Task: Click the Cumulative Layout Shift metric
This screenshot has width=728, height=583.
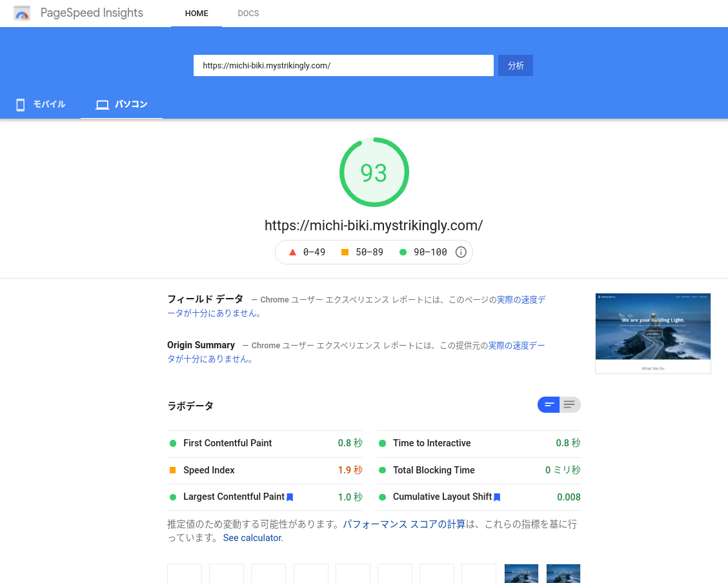Action: 479,497
